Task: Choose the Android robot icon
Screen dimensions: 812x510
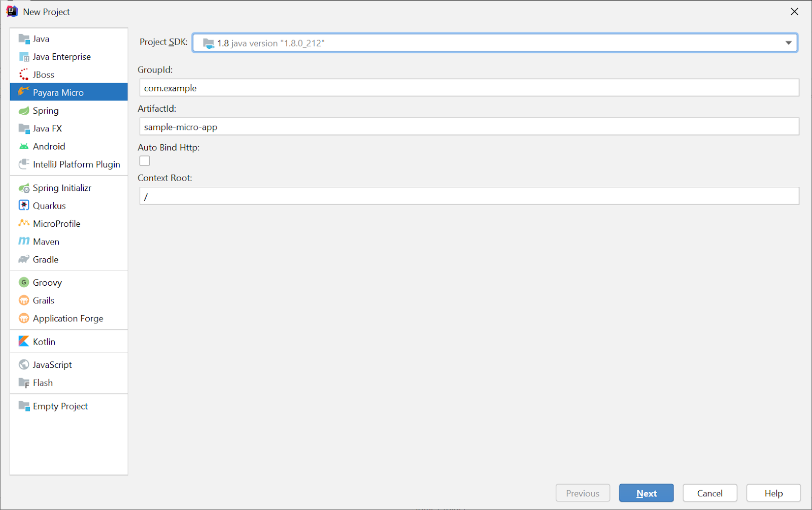Action: pos(24,147)
